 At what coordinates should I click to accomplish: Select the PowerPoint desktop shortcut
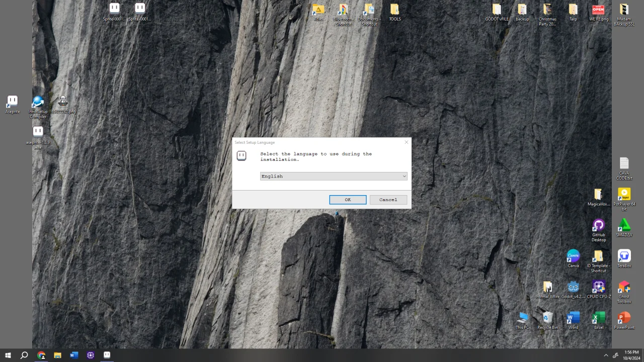624,320
